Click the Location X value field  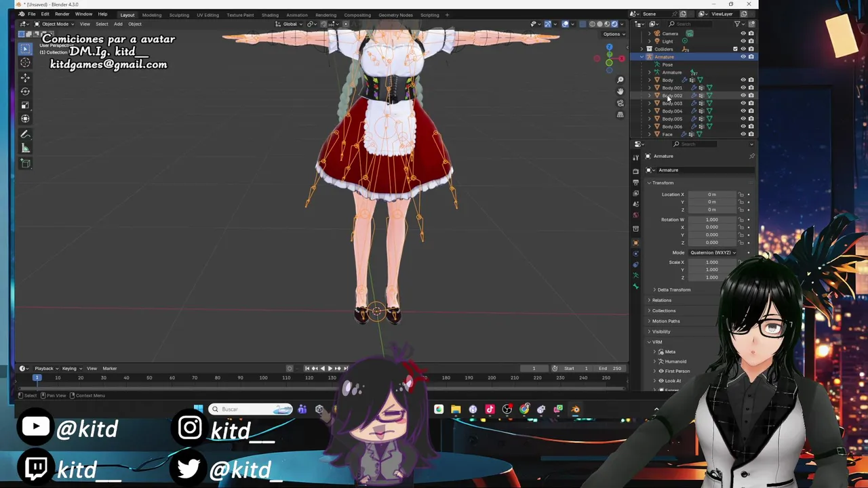[x=712, y=195]
